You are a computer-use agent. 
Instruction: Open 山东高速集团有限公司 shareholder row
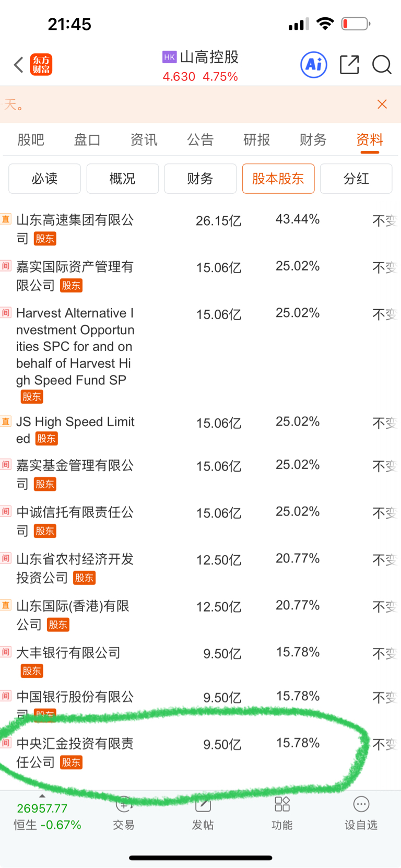200,229
